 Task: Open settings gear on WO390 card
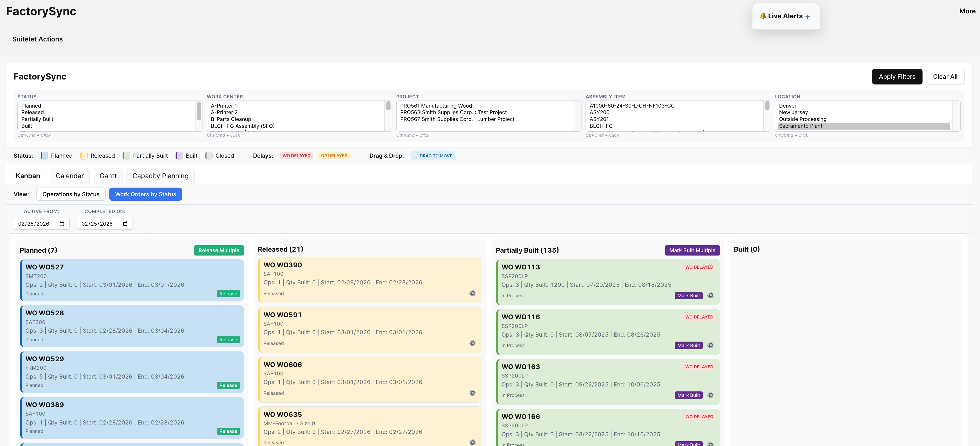click(x=472, y=293)
